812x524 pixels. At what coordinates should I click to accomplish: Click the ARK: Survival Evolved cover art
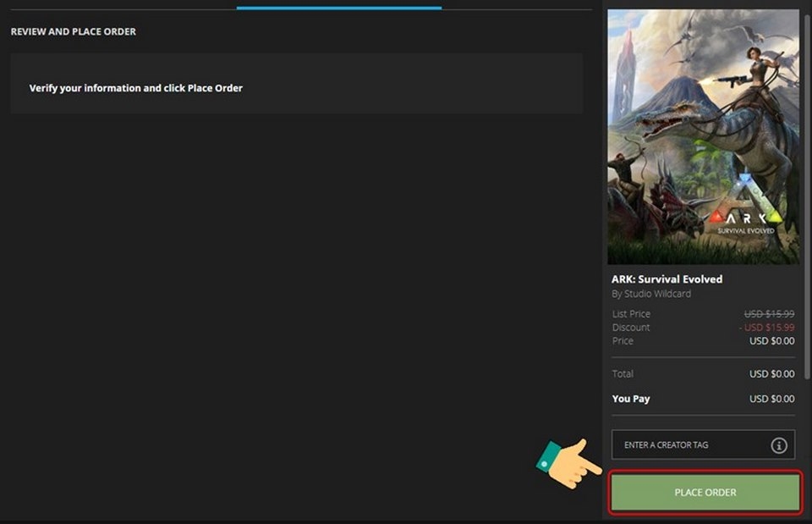click(x=703, y=135)
